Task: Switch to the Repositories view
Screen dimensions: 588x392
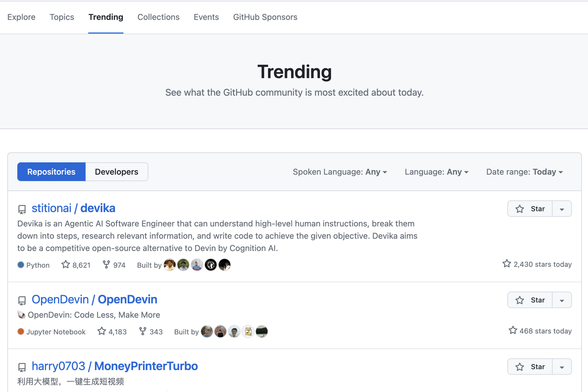Action: (51, 172)
